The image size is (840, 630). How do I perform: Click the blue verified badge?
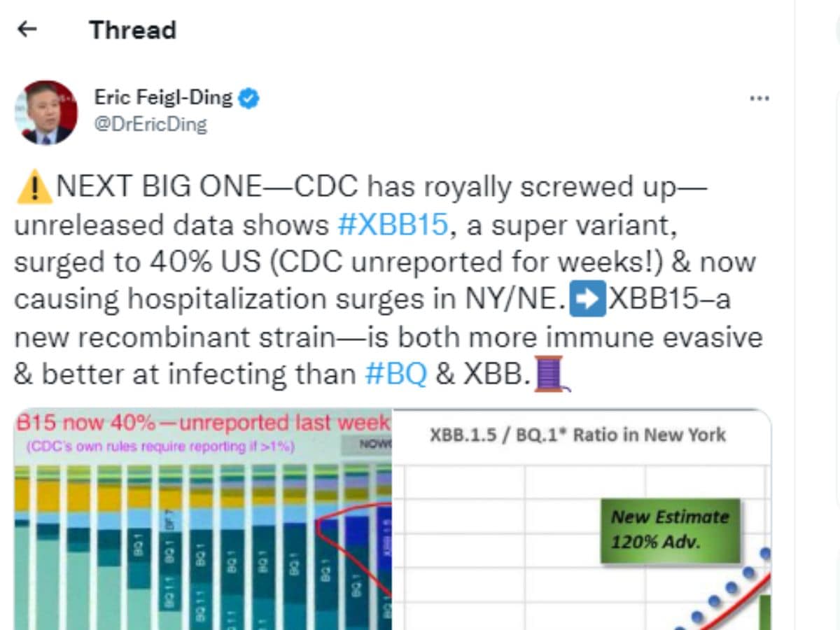click(x=248, y=98)
